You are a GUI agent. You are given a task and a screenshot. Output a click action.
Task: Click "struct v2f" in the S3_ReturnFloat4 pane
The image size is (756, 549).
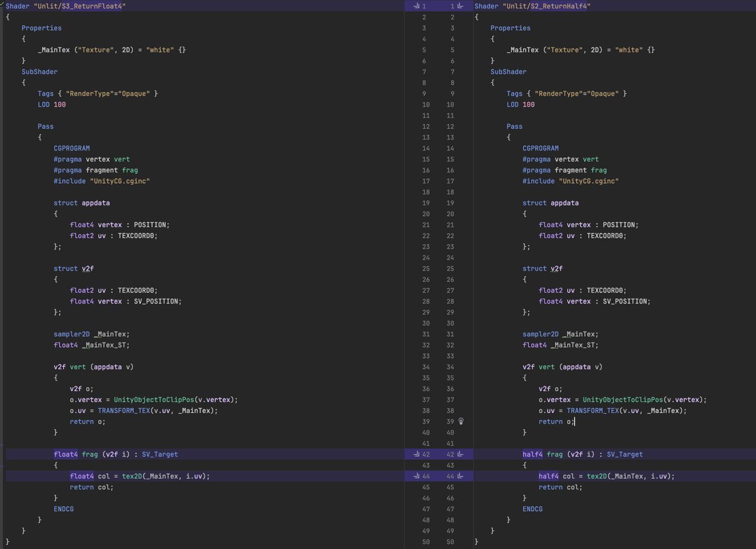pyautogui.click(x=74, y=269)
